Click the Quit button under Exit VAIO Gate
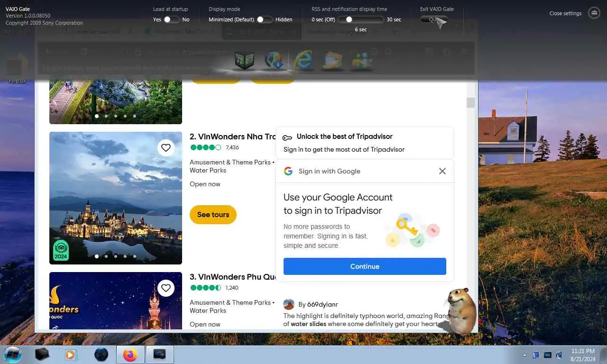Screen dimensions: 607x364 click(434, 19)
